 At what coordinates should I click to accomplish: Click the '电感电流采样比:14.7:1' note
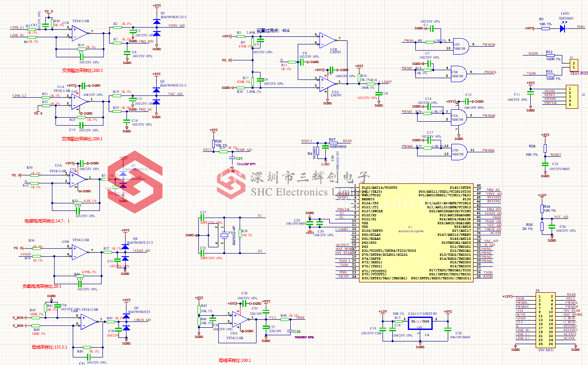tap(47, 221)
